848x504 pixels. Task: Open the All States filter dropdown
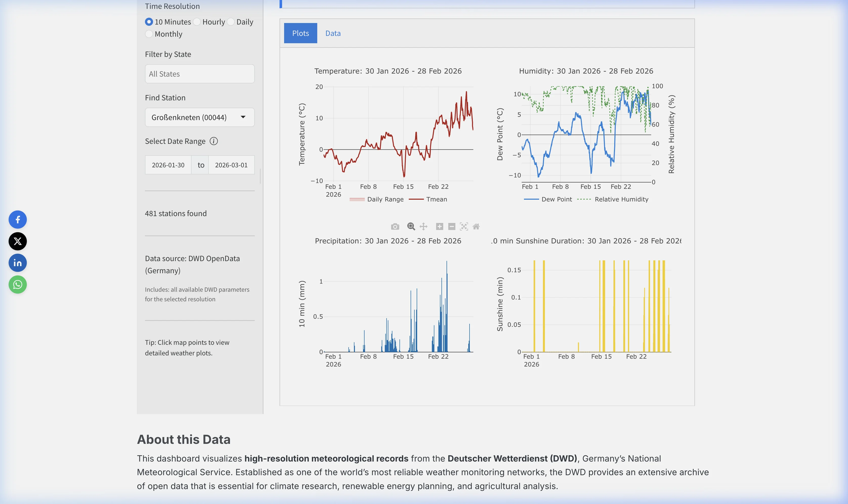tap(200, 74)
